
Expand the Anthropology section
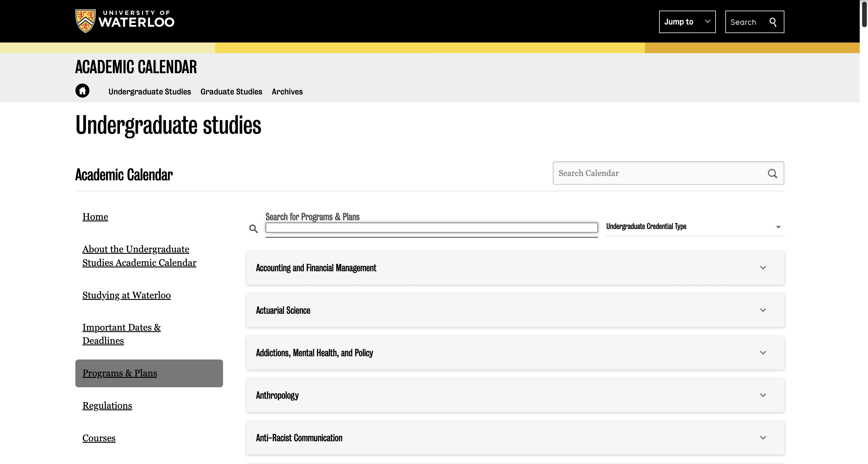tap(763, 395)
